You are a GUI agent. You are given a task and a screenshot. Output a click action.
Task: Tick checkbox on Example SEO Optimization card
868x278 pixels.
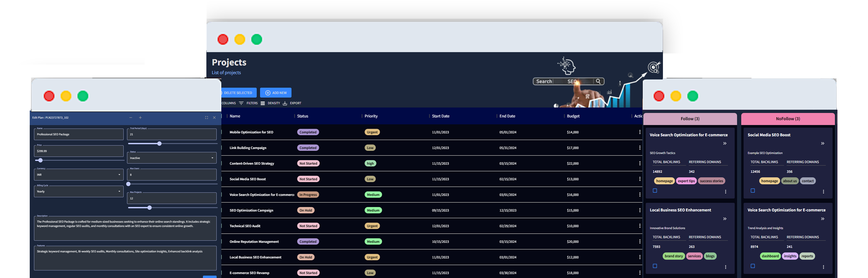pyautogui.click(x=752, y=191)
